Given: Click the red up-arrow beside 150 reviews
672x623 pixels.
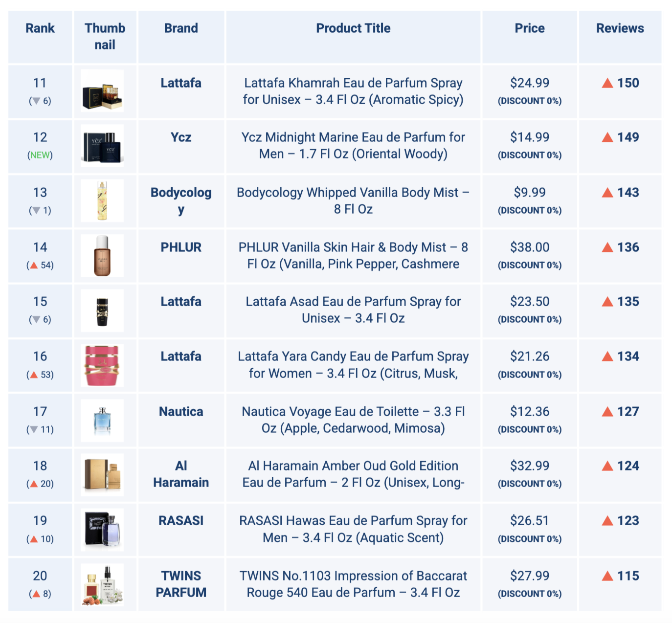Looking at the screenshot, I should click(607, 83).
